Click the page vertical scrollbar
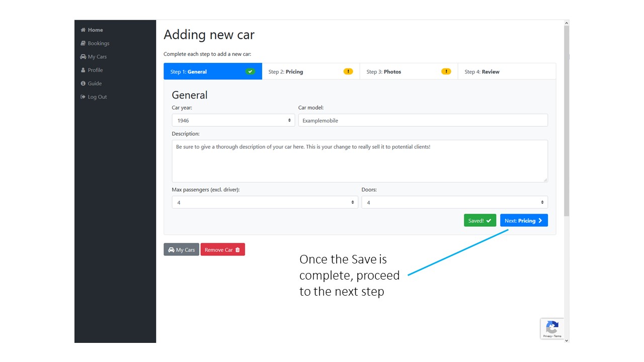 [567, 121]
